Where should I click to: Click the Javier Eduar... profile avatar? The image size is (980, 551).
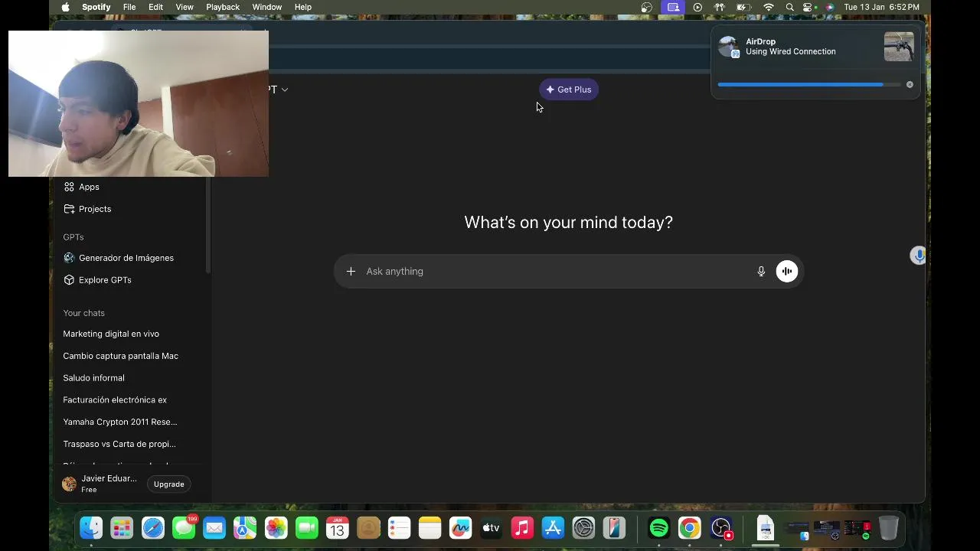[x=70, y=484]
